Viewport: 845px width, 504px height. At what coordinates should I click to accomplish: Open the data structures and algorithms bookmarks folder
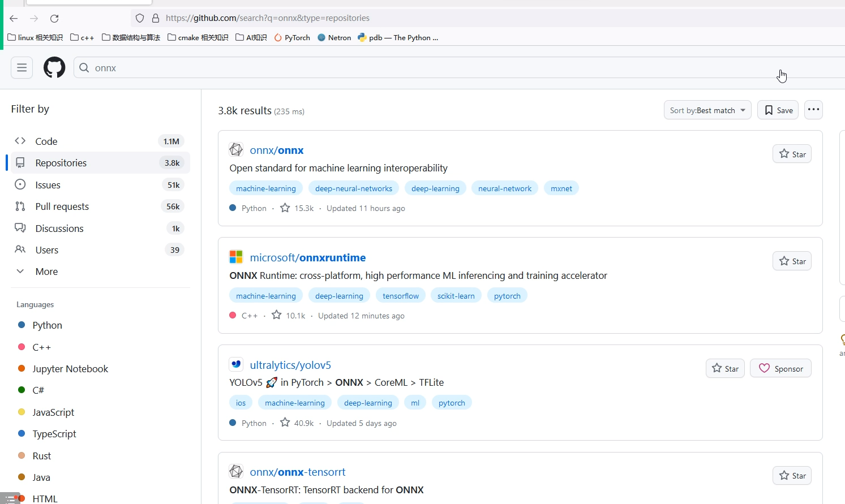click(131, 38)
